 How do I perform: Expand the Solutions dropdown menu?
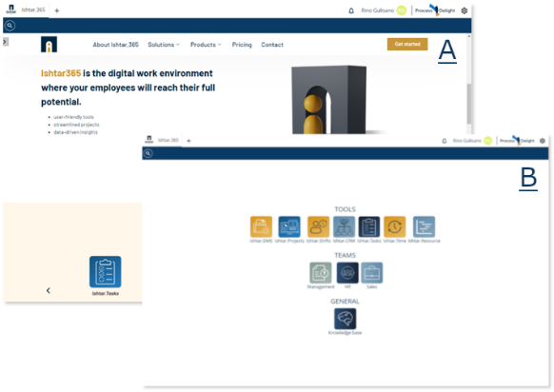coord(164,45)
